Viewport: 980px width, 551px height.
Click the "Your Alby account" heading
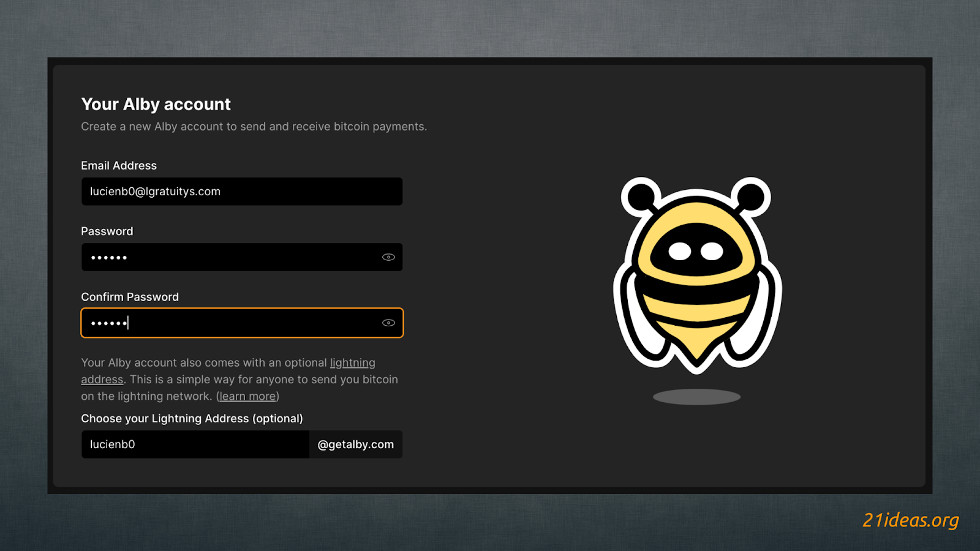(x=156, y=104)
